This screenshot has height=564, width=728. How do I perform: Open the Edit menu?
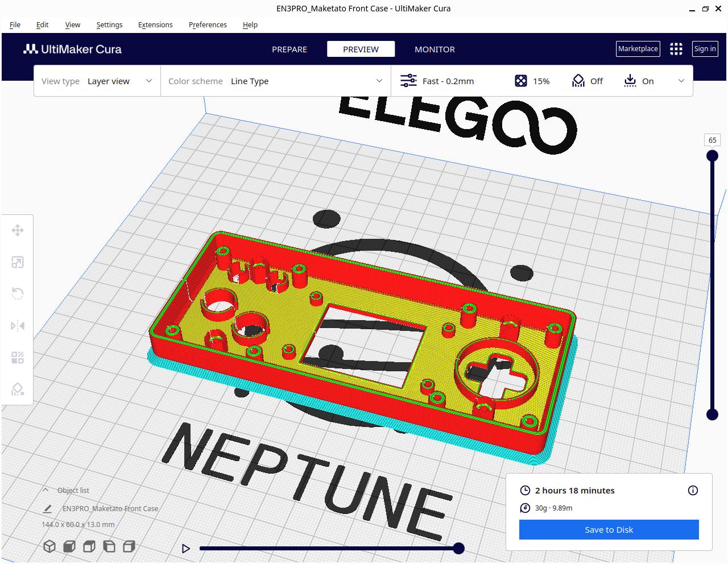tap(42, 24)
